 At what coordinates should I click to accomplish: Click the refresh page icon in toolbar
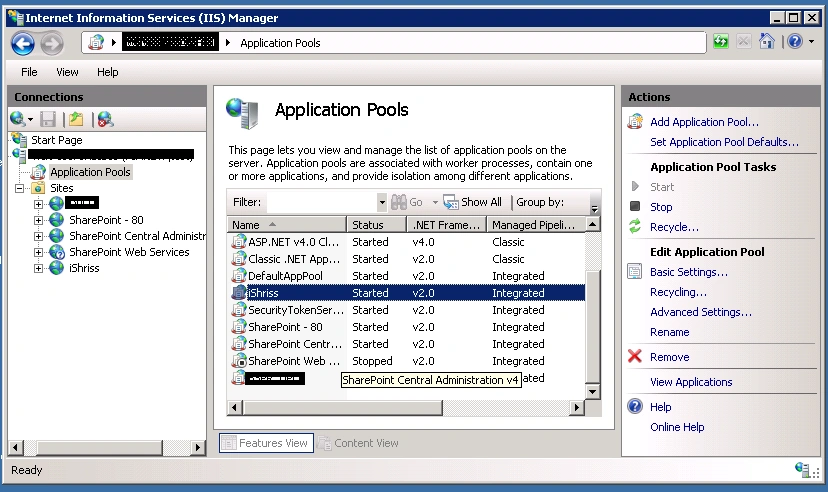pos(721,41)
